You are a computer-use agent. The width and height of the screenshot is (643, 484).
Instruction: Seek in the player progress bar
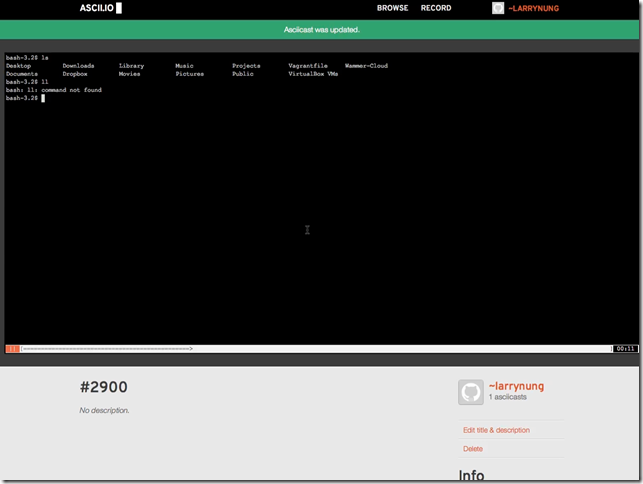pyautogui.click(x=316, y=349)
